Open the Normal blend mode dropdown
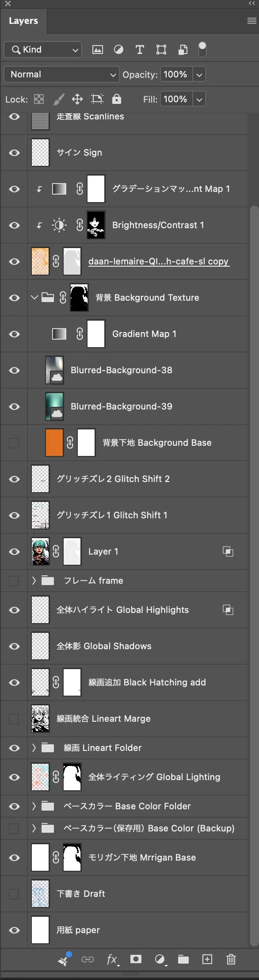Screen dimensions: 259x980 [61, 74]
